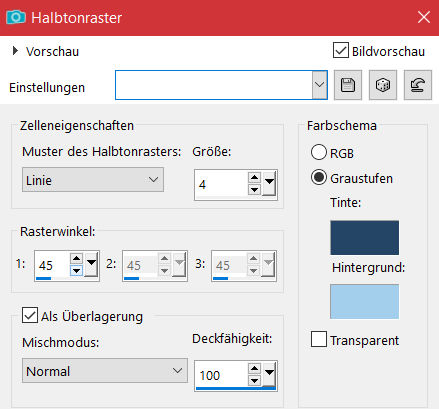Click the reset to default arrow icon
The width and height of the screenshot is (439, 409).
click(418, 85)
